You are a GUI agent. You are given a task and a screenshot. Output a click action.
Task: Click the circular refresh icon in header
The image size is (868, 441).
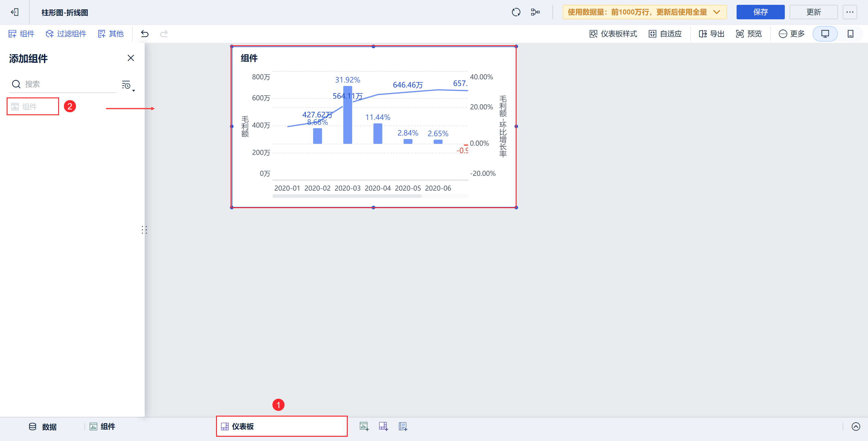(516, 12)
